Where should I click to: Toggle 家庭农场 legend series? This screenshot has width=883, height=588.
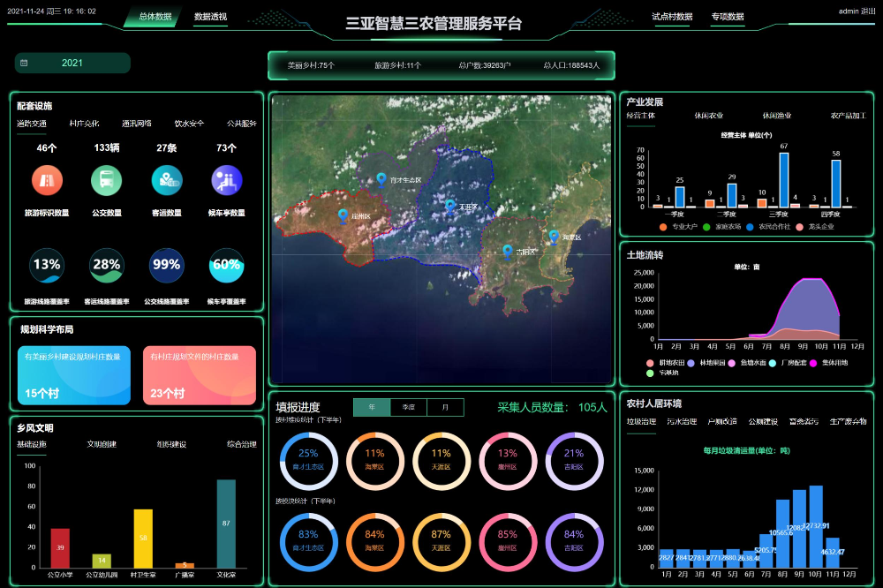(x=721, y=226)
